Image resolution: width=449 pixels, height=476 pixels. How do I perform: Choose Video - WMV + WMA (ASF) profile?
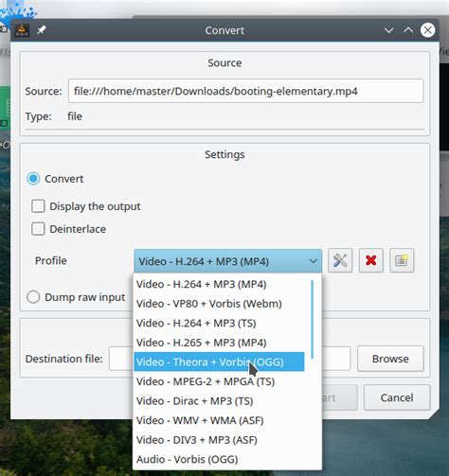(x=219, y=420)
